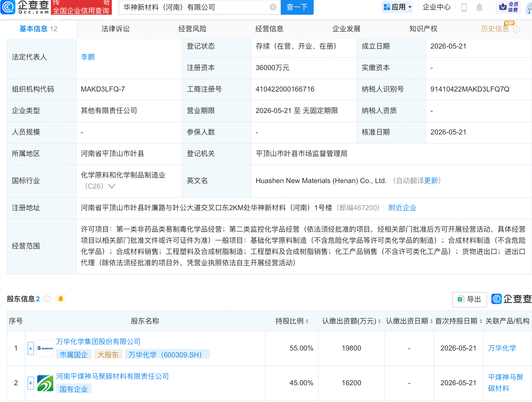Click registered capital 36000万元

click(x=272, y=68)
